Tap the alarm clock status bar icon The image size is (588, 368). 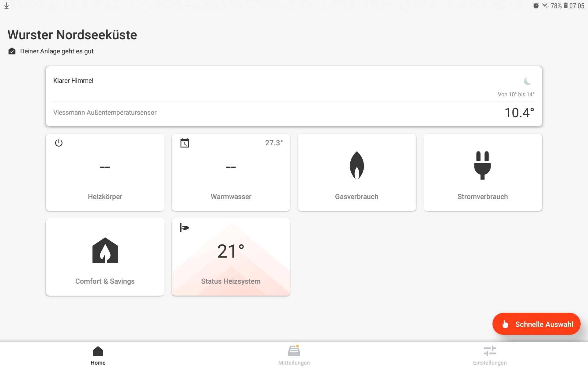(x=536, y=6)
